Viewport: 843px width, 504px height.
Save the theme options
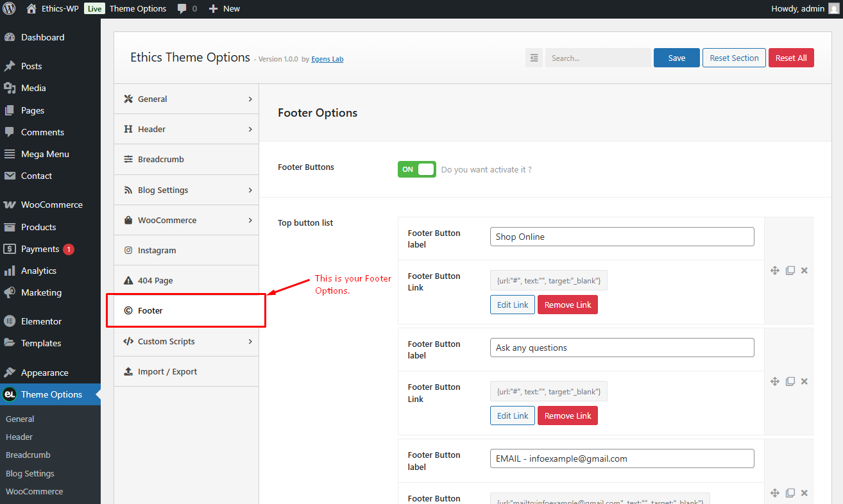point(677,58)
